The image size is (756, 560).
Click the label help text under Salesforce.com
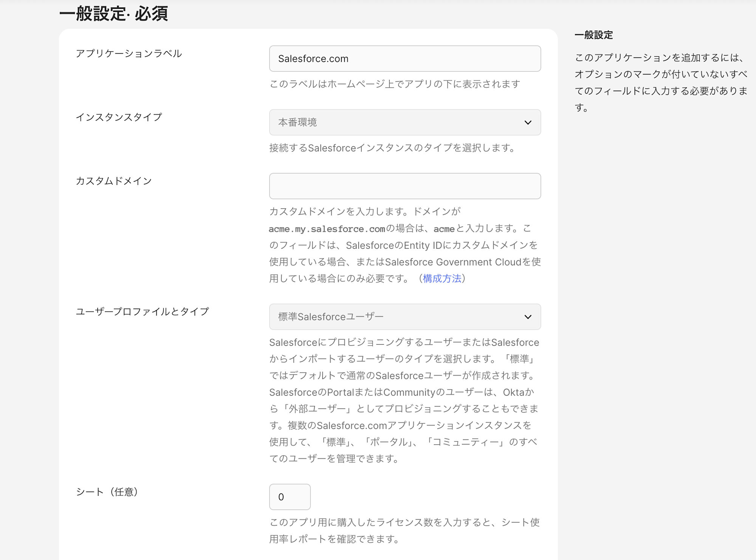click(395, 84)
